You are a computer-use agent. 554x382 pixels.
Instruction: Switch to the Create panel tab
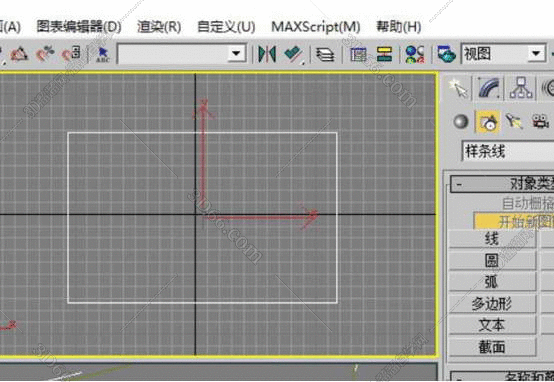459,88
